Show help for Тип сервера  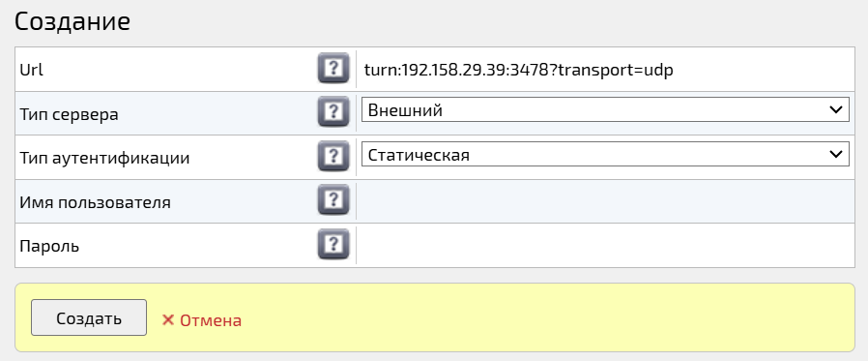tap(333, 111)
